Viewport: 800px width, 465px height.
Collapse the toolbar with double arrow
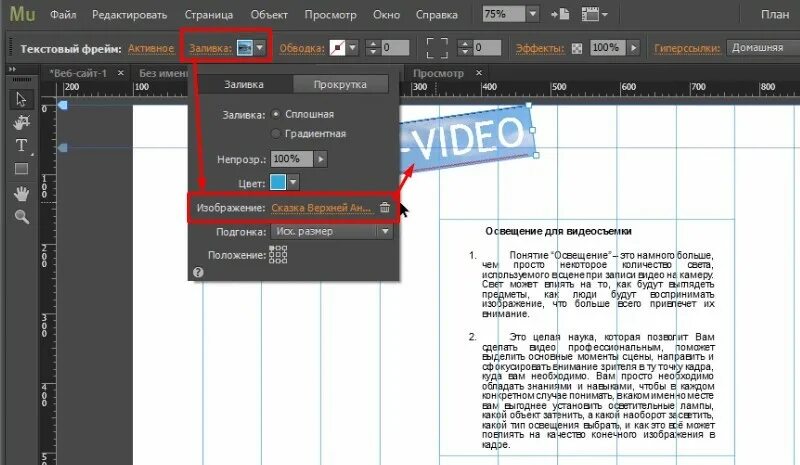click(12, 69)
